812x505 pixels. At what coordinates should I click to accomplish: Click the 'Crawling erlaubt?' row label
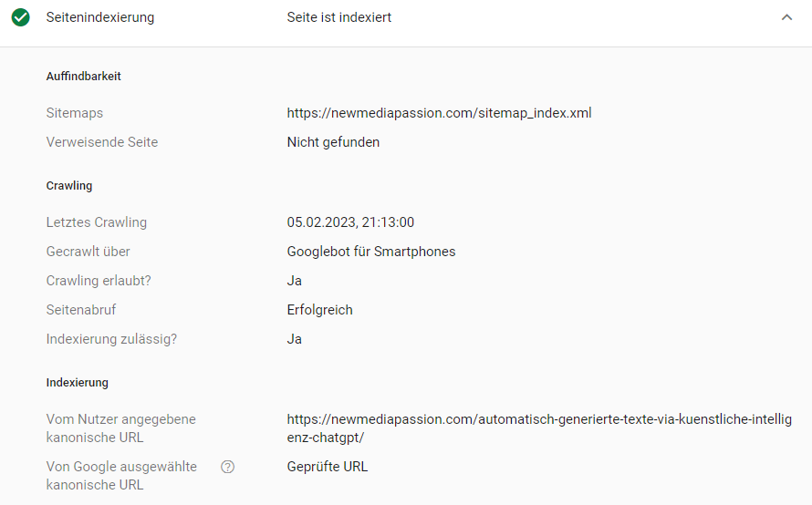[x=99, y=281]
